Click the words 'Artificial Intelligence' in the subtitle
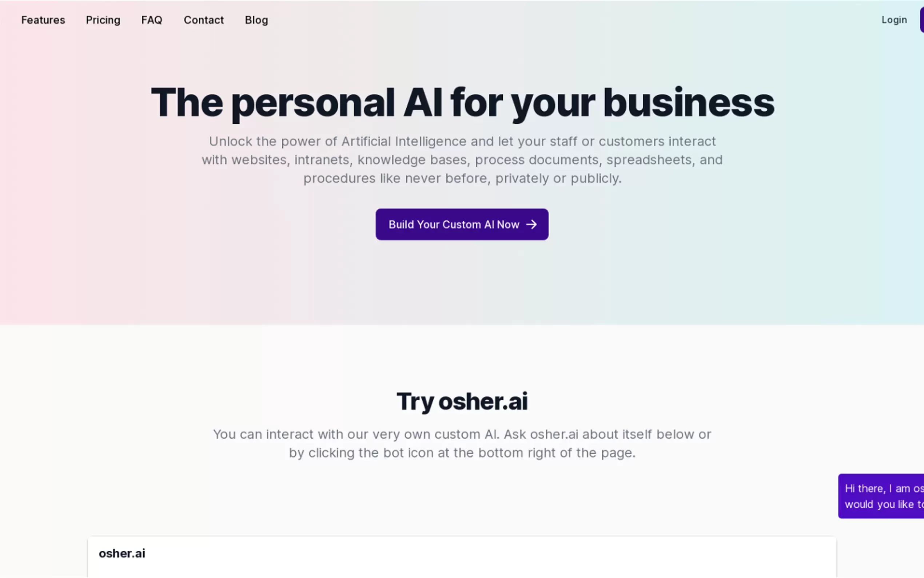The width and height of the screenshot is (924, 578). click(x=404, y=142)
